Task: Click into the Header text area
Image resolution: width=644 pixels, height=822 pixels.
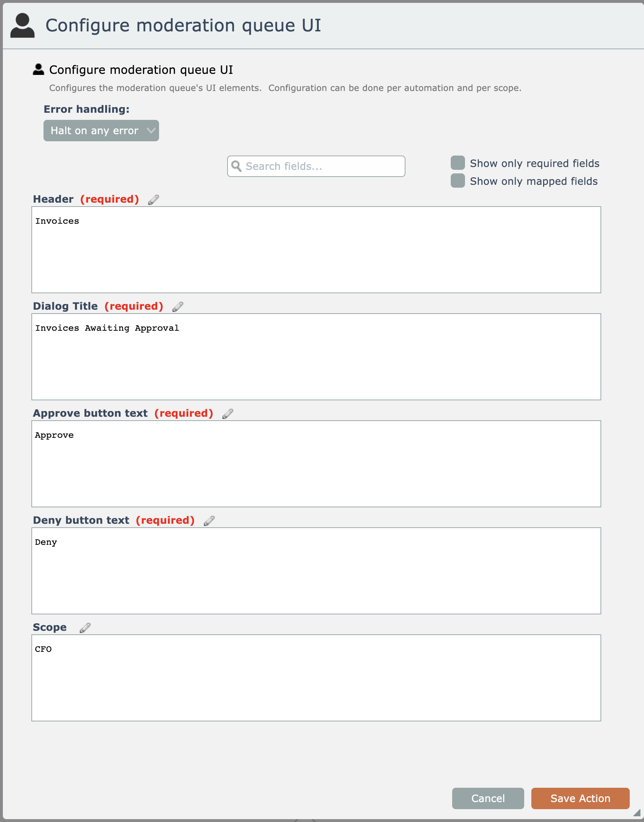Action: [x=316, y=250]
